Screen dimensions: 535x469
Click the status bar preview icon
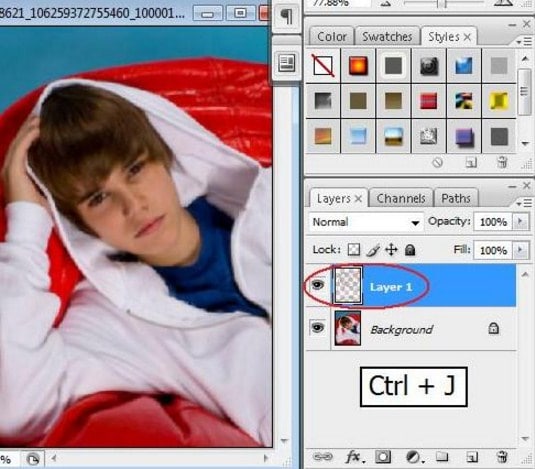point(33,459)
